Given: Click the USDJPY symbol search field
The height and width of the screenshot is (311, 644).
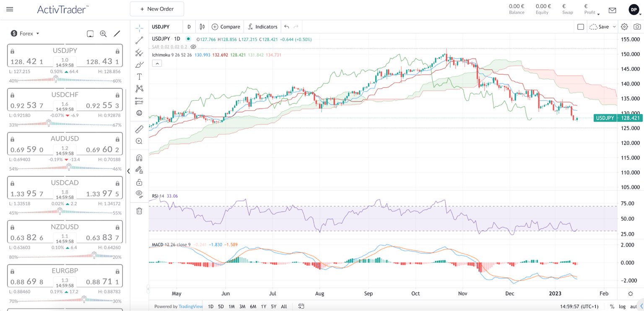Looking at the screenshot, I should 166,27.
